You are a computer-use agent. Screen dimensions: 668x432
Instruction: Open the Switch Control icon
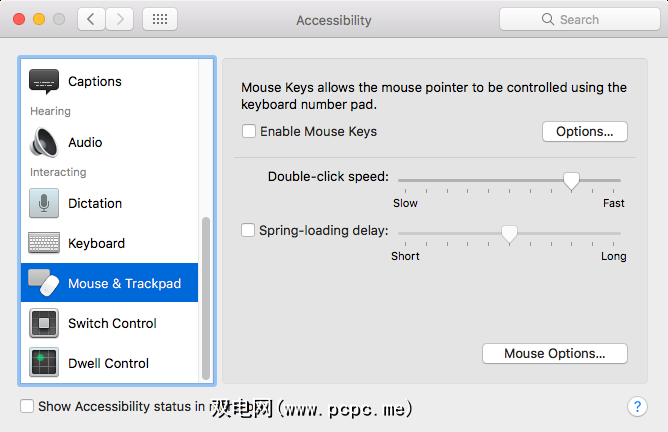tap(44, 323)
